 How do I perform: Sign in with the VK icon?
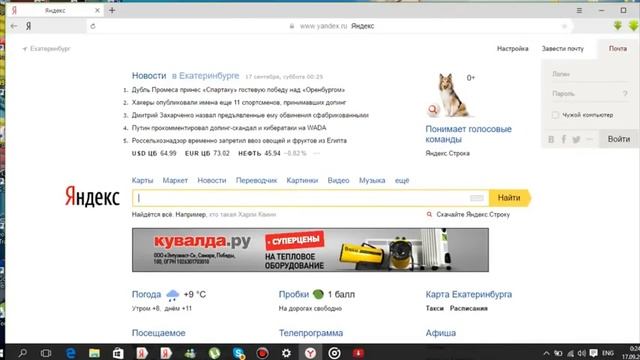pos(551,140)
